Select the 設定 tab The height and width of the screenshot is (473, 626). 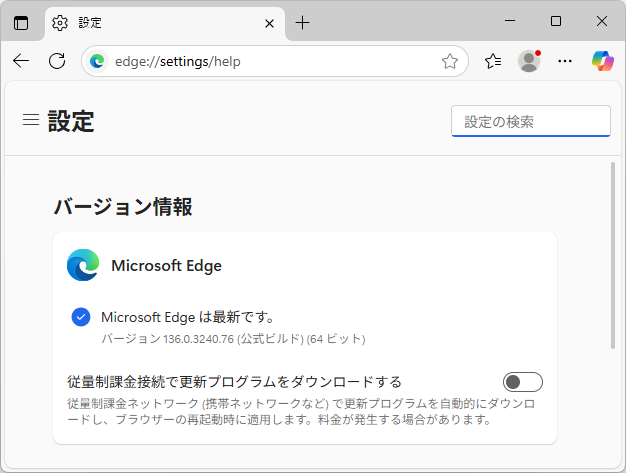[164, 23]
